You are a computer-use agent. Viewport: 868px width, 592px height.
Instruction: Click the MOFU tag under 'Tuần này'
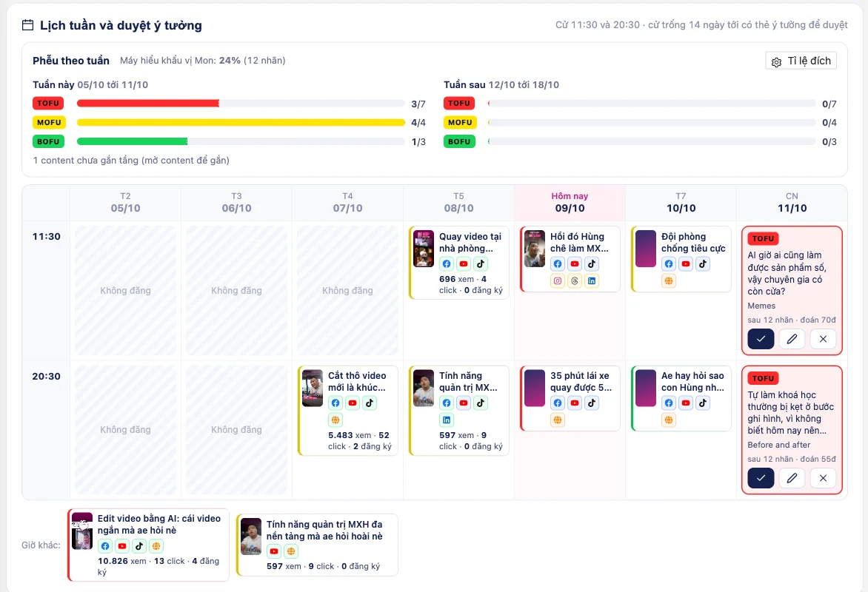pos(49,122)
